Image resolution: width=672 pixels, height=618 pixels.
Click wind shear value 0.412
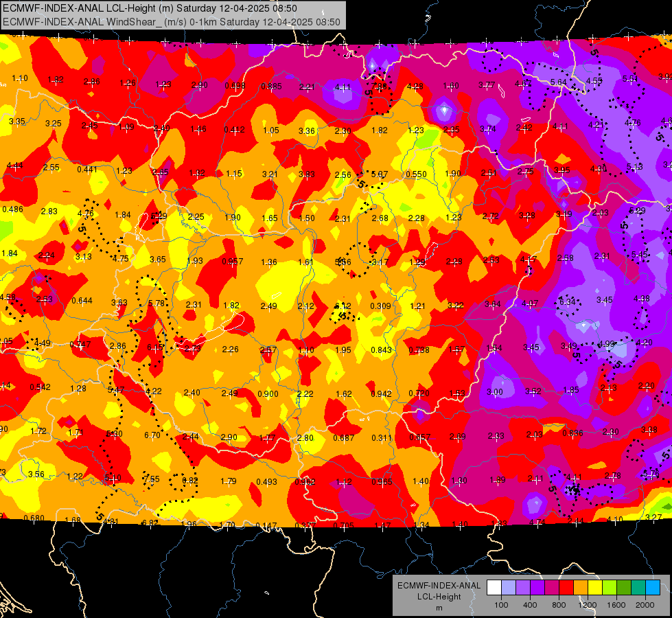(235, 130)
